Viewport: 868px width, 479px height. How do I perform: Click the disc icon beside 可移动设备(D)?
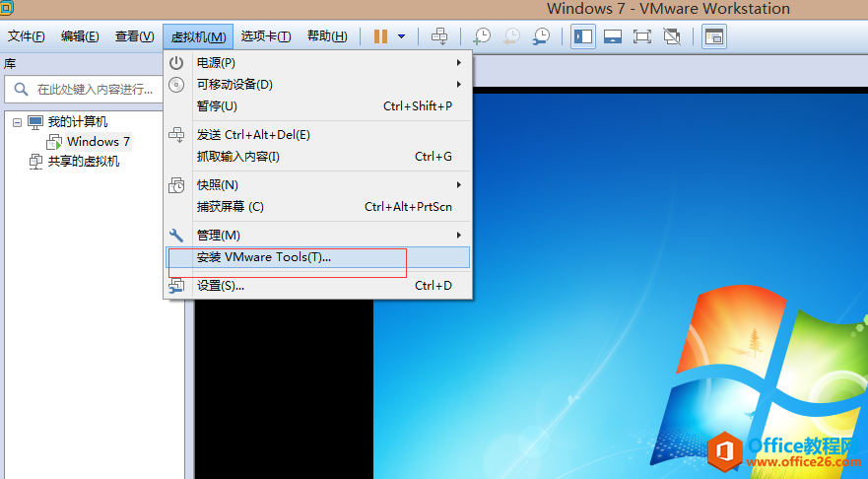point(176,85)
